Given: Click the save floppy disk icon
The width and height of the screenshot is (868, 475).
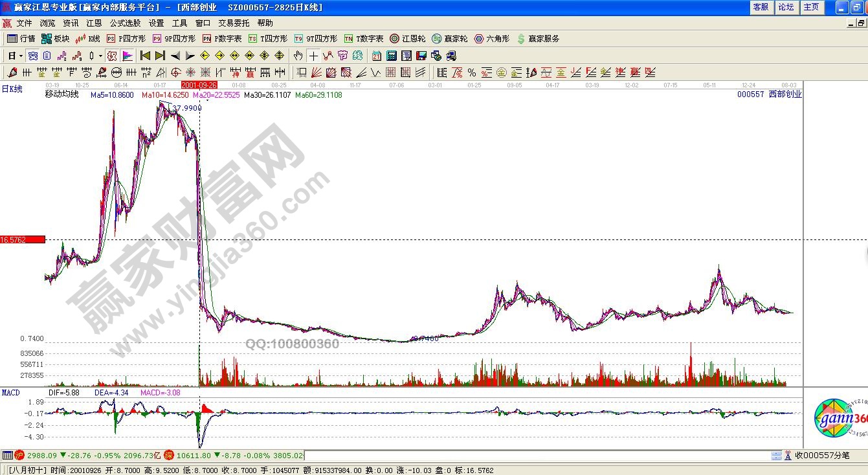Looking at the screenshot, I should point(421,56).
